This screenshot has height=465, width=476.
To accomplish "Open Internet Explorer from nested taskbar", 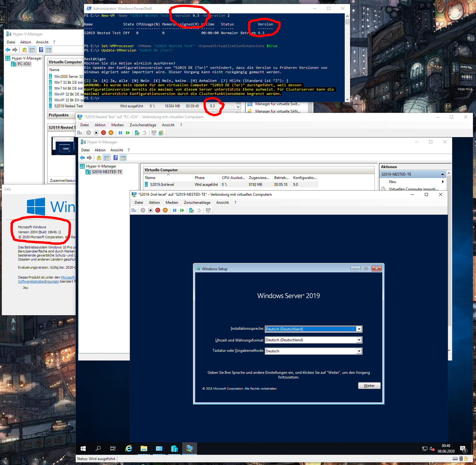I will 128,449.
